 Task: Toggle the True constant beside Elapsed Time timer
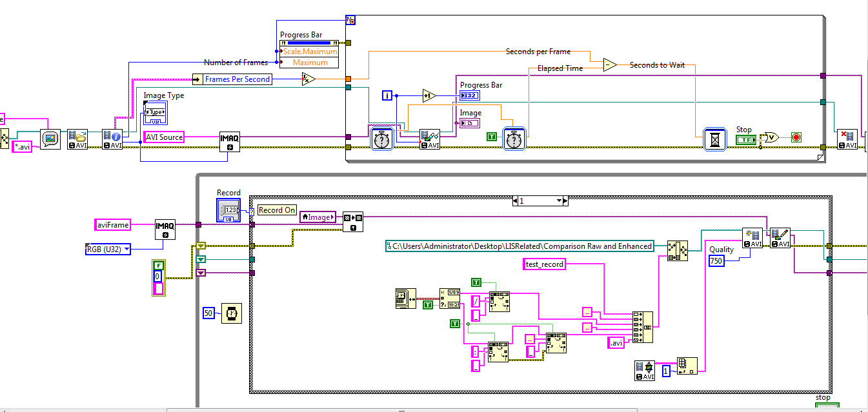492,136
